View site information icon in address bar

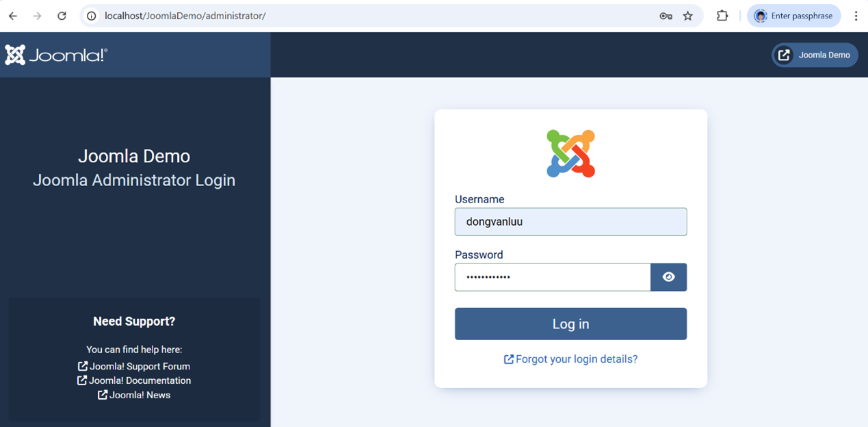click(x=91, y=16)
